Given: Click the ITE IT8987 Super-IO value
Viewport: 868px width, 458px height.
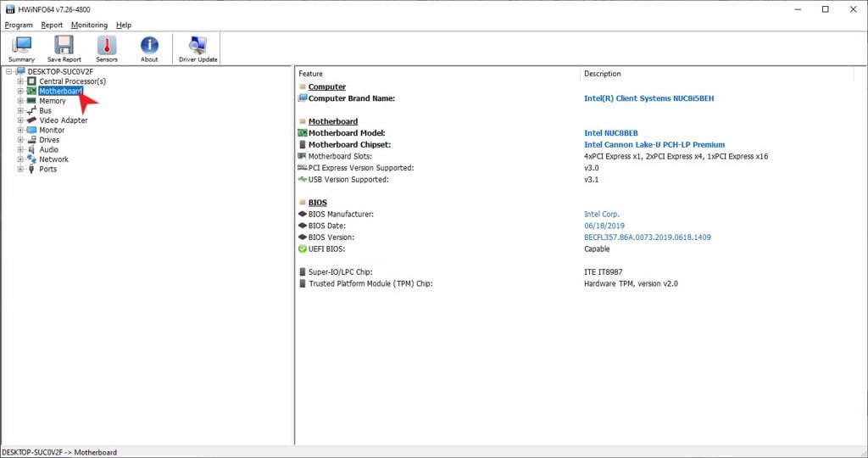Looking at the screenshot, I should (x=603, y=272).
